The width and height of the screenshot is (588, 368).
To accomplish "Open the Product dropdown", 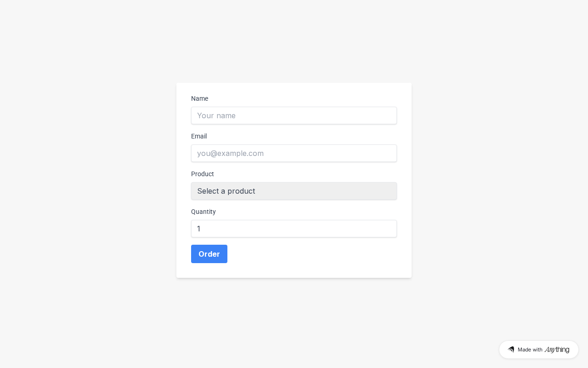I will 294,191.
